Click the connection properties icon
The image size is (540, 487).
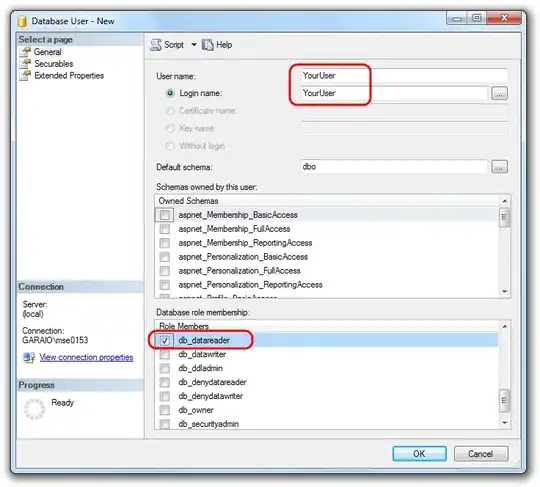pos(29,358)
